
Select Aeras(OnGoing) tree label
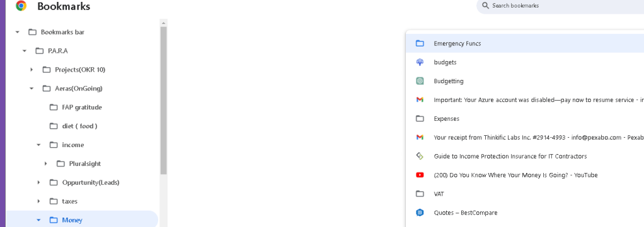78,89
